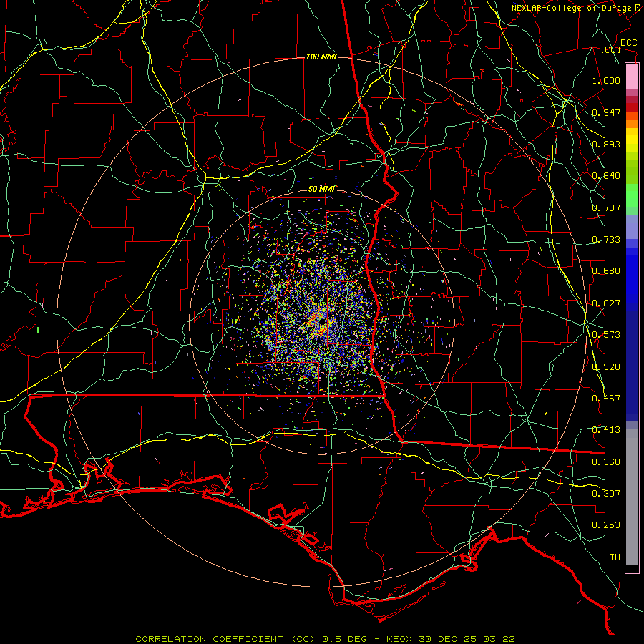Click the TH threshold label
644x644 pixels.
coord(615,557)
